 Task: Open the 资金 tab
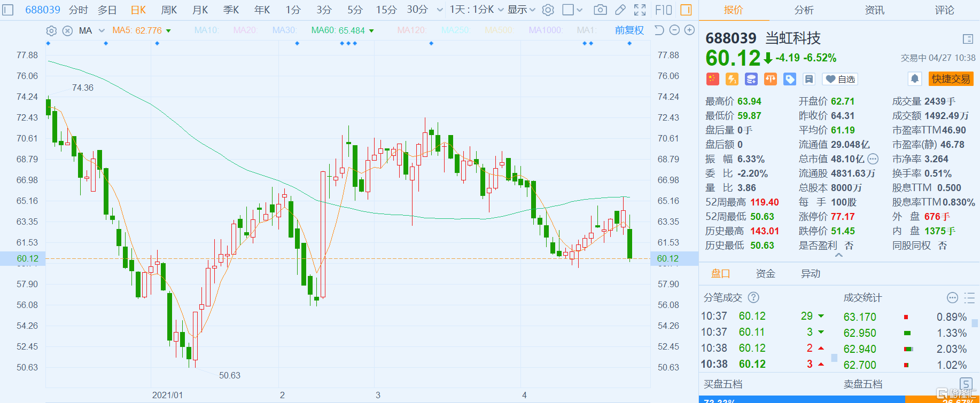[x=765, y=274]
